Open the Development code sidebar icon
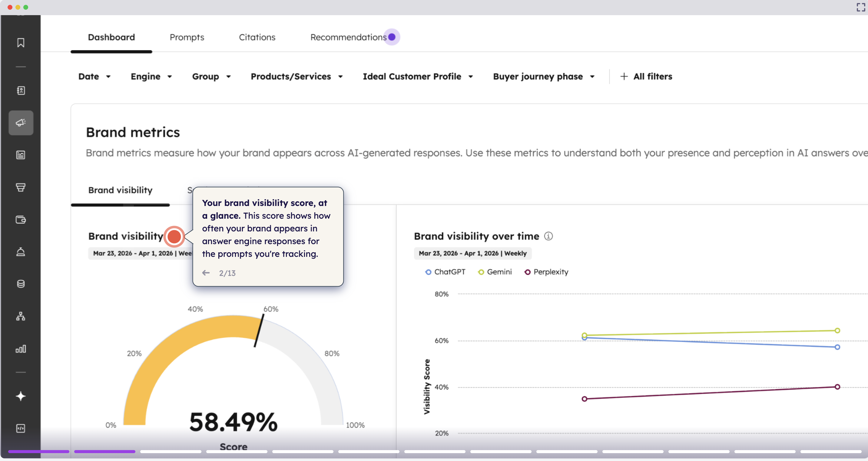The height and width of the screenshot is (461, 868). tap(21, 428)
